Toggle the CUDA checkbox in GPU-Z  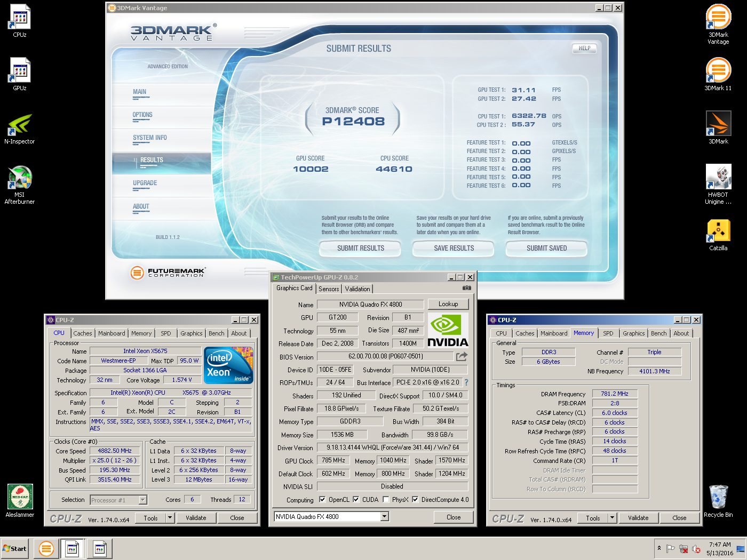[356, 500]
